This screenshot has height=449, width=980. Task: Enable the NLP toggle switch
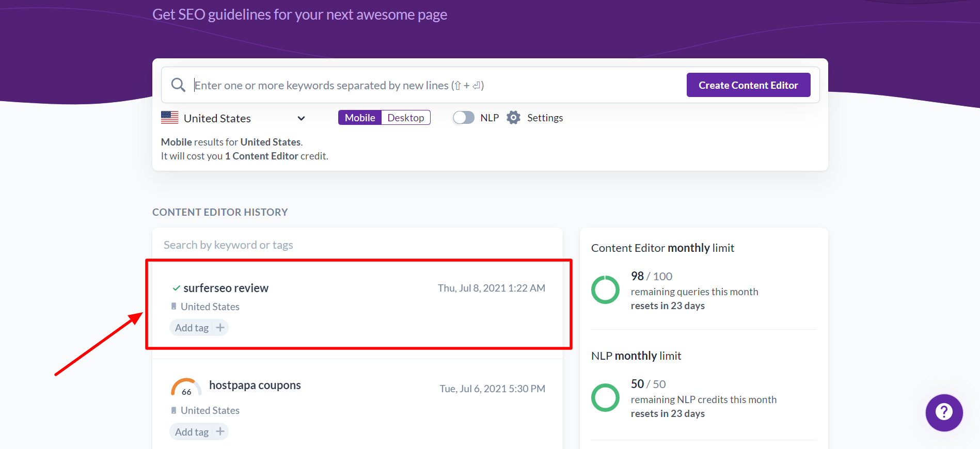pos(463,118)
